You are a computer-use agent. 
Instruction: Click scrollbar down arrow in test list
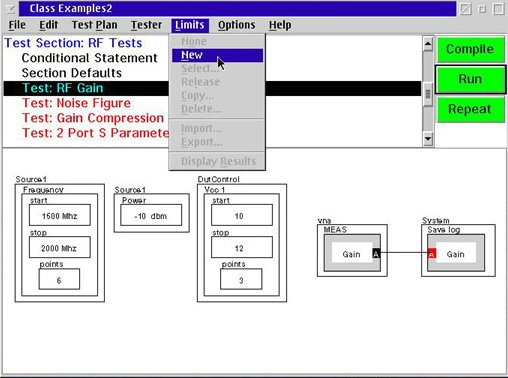click(x=428, y=139)
